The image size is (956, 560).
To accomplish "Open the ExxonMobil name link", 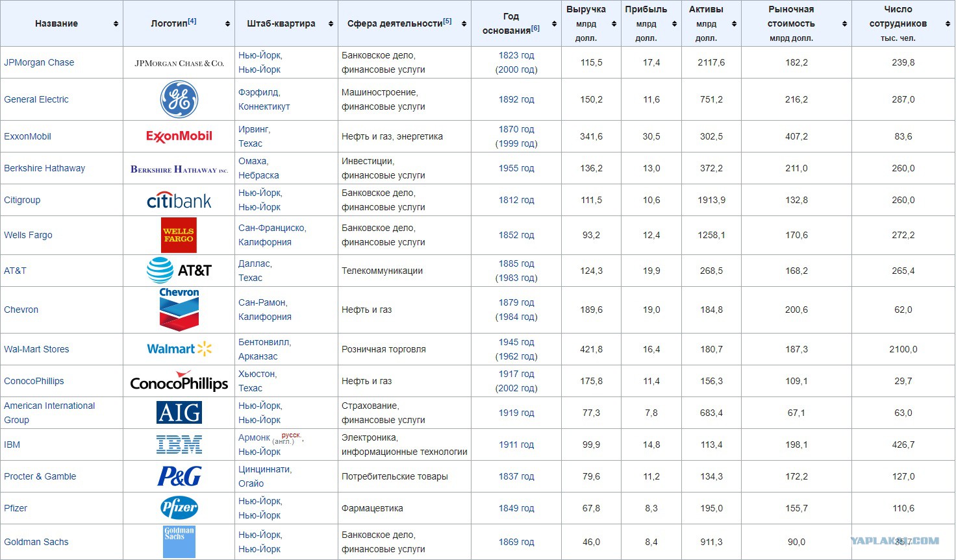I will [x=27, y=136].
